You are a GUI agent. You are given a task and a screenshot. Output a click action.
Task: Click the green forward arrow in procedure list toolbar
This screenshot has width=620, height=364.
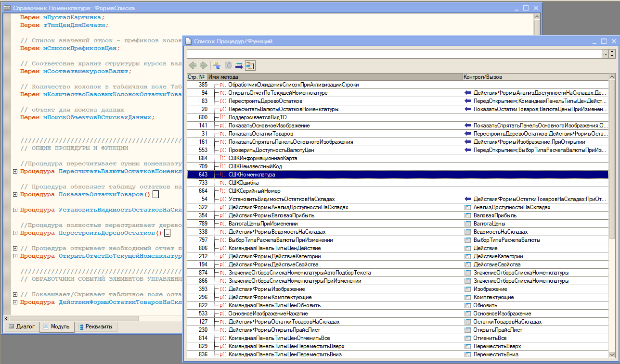pos(203,65)
